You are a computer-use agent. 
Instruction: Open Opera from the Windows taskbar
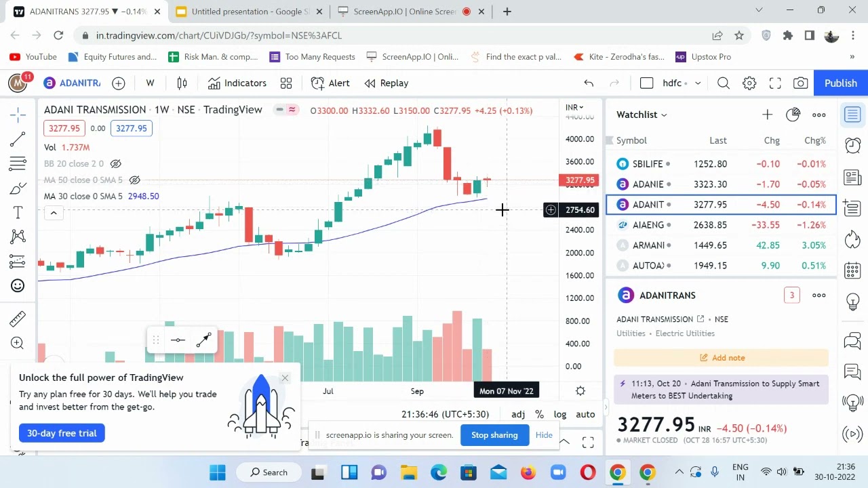tap(588, 472)
